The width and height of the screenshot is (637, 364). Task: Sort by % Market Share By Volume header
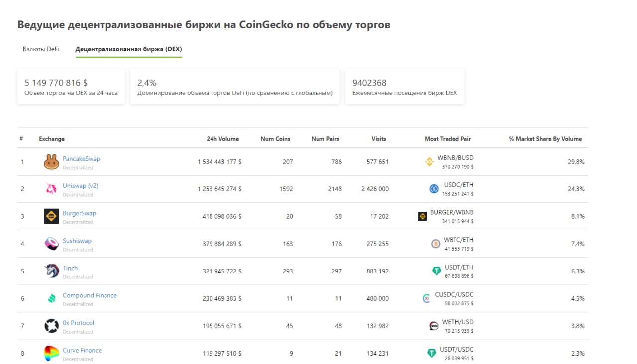(x=545, y=139)
